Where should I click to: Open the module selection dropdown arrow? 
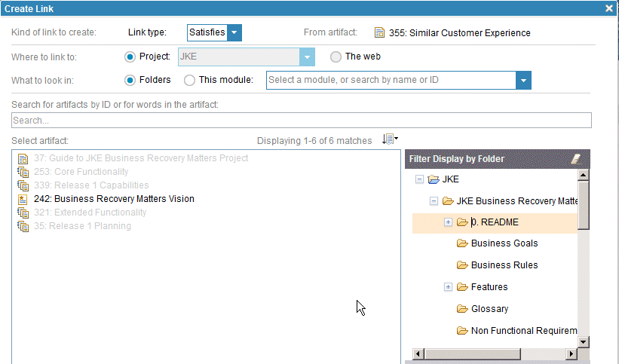tap(523, 80)
